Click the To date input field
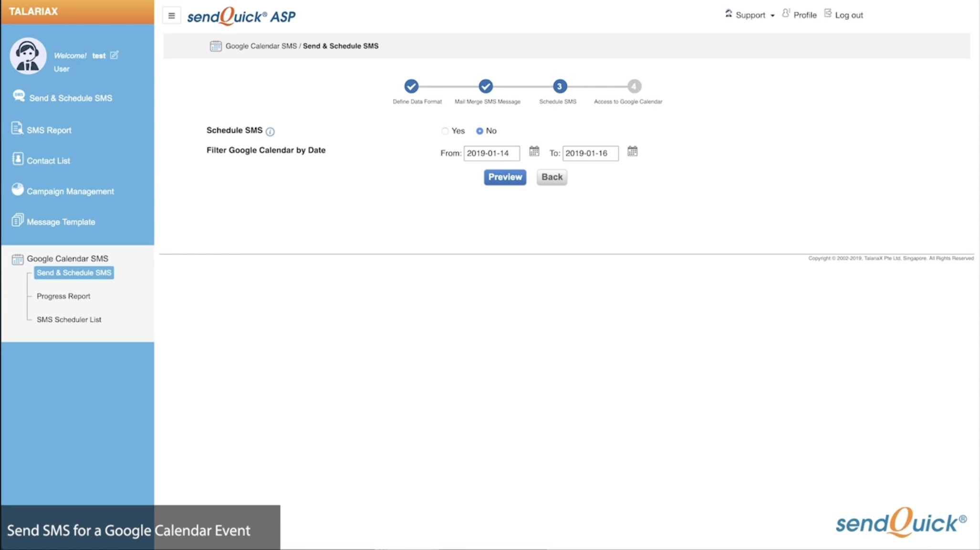The height and width of the screenshot is (550, 980). [590, 153]
